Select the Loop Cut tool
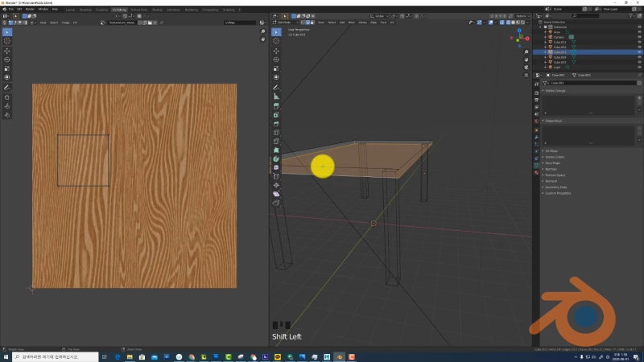 click(x=276, y=133)
